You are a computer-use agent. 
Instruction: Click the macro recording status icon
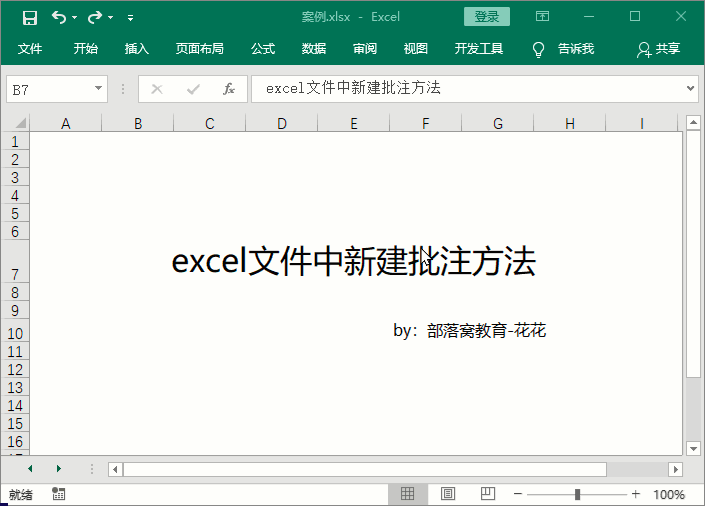[x=58, y=494]
